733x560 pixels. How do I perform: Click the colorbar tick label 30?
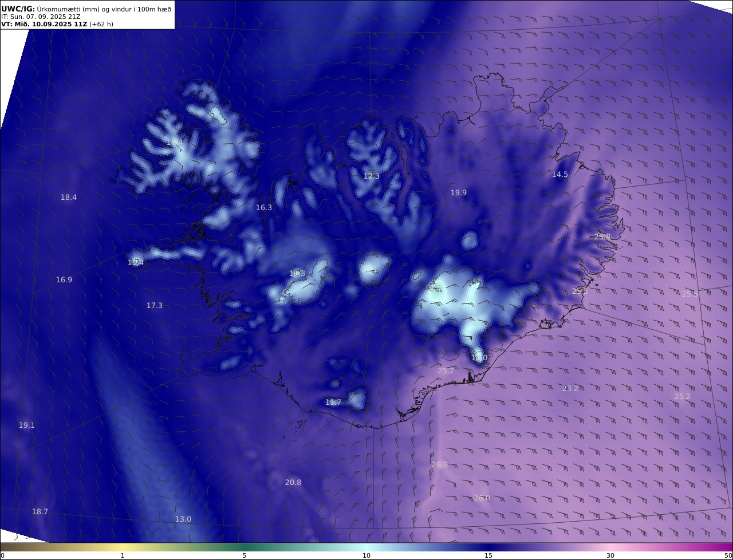click(610, 555)
